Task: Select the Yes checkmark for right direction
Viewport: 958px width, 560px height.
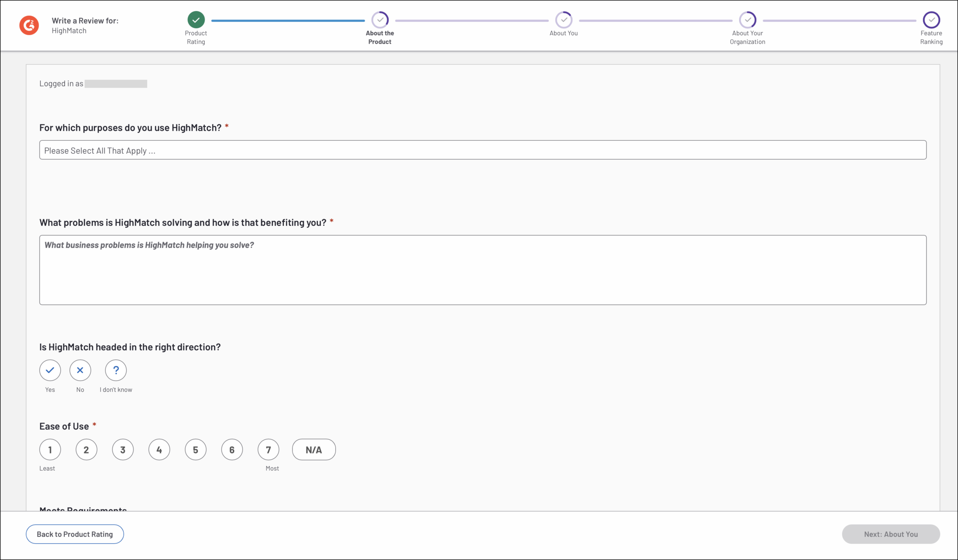Action: (x=50, y=370)
